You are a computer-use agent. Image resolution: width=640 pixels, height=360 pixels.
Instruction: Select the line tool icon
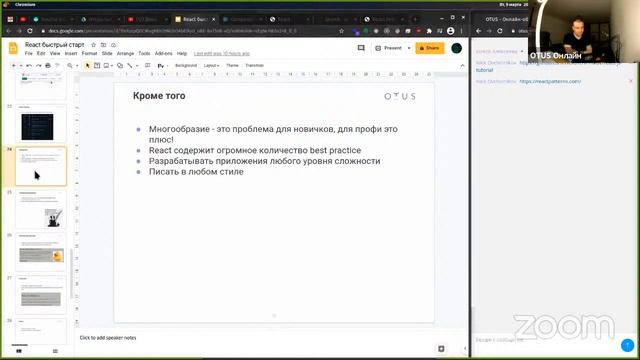(x=130, y=65)
